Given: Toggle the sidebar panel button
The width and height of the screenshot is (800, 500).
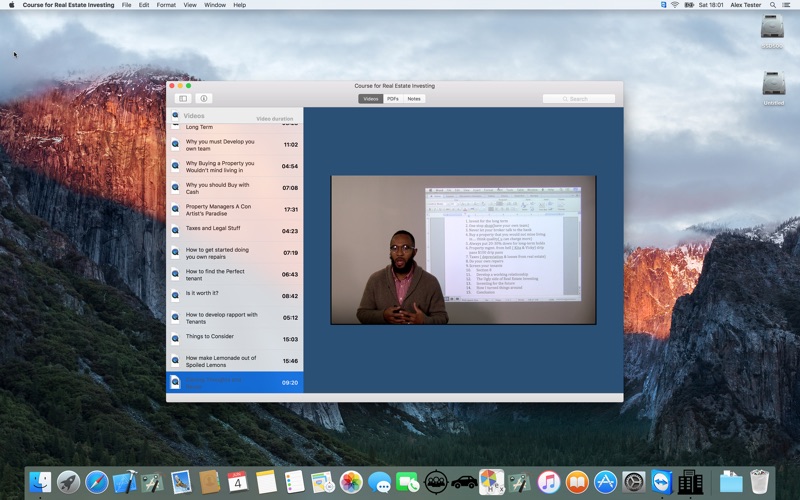Looking at the screenshot, I should [x=183, y=99].
